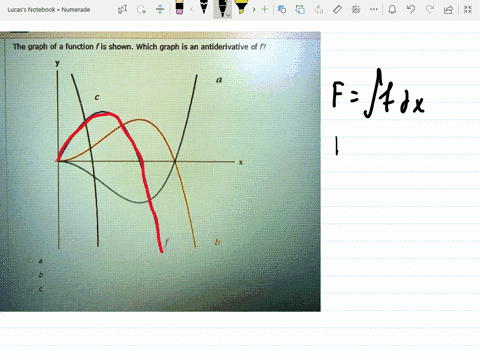
Task: Click the handwritten F = ∫f dx ink
Action: tap(378, 94)
